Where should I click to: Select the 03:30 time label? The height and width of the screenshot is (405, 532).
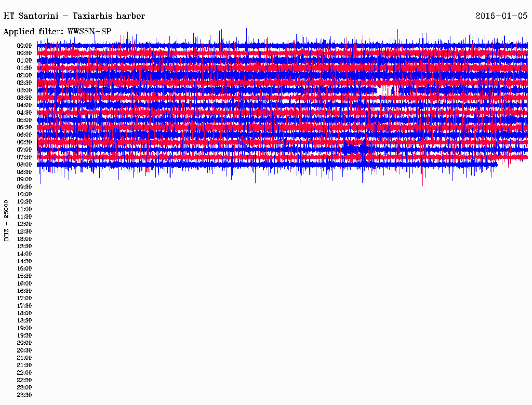click(x=24, y=98)
